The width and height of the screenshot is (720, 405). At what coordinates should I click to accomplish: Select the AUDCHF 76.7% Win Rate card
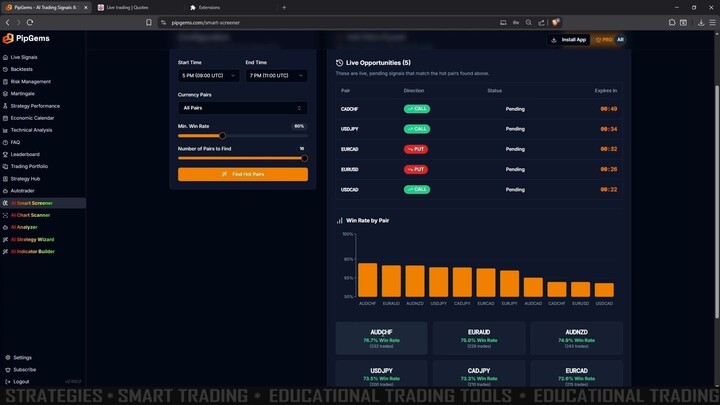381,338
